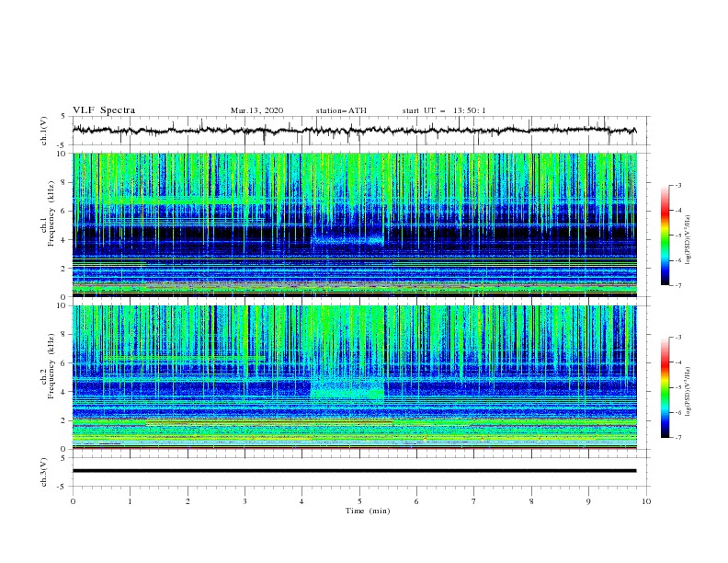Click time axis tick label "10"
Image resolution: width=728 pixels, height=563 pixels.
coord(646,501)
